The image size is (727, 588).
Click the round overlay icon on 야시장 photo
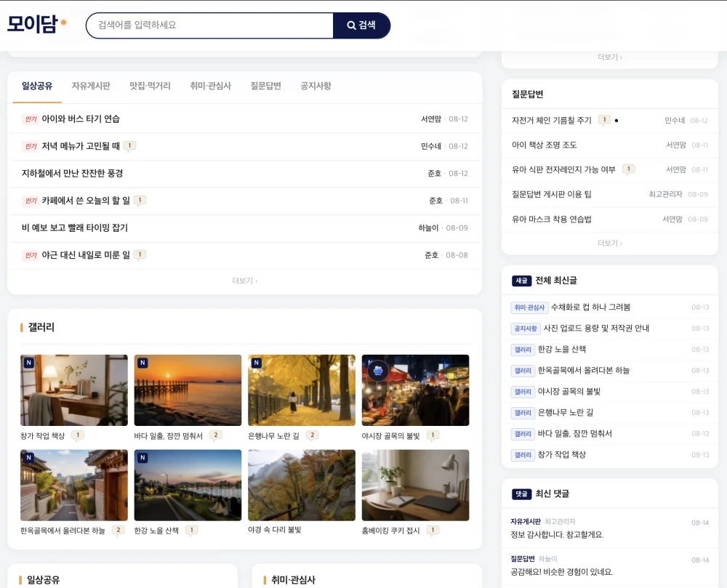(x=378, y=371)
